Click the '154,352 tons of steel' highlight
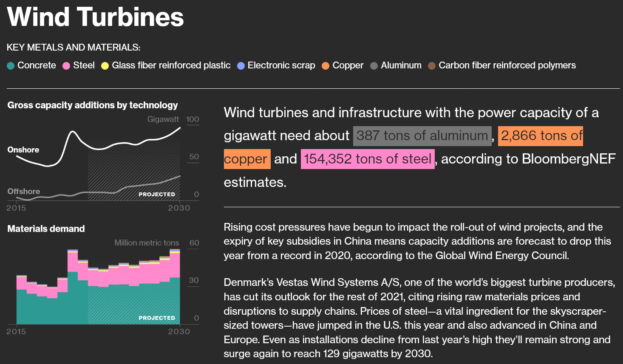623x364 pixels. pyautogui.click(x=368, y=159)
